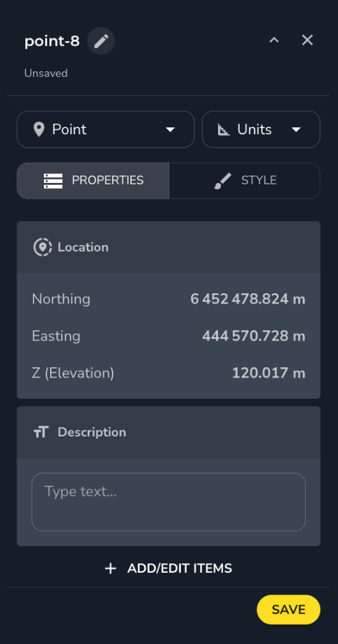The height and width of the screenshot is (644, 338).
Task: Click the Northing value 6 452 478.824 m
Action: 248,299
